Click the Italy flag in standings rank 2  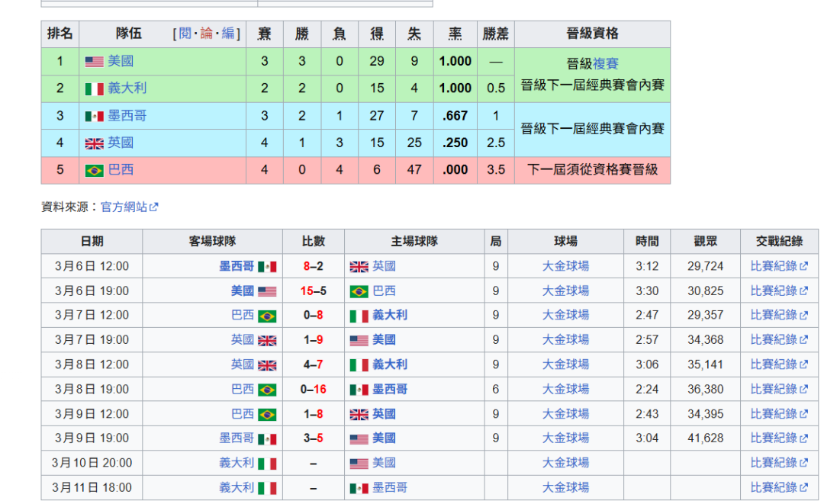click(94, 89)
